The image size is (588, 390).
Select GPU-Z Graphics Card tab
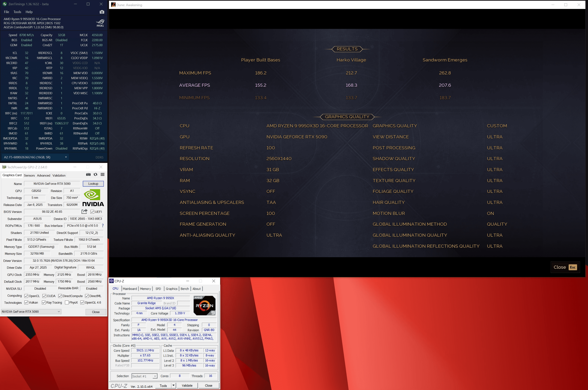click(x=12, y=175)
